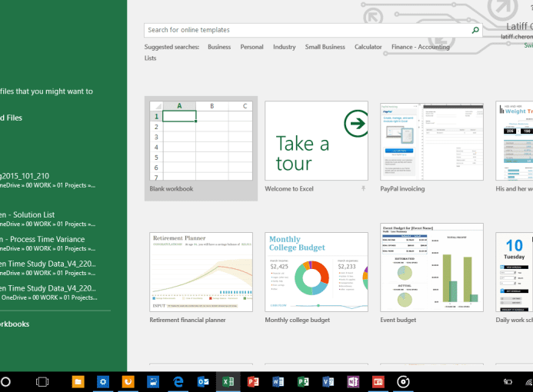Click the green arrow on Take a tour
The width and height of the screenshot is (533, 392).
click(356, 123)
